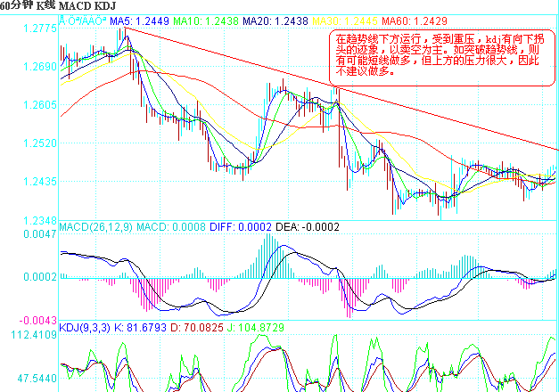Click the MACD(26,12,9) indicator title
Image resolution: width=559 pixels, height=392 pixels.
pos(95,227)
